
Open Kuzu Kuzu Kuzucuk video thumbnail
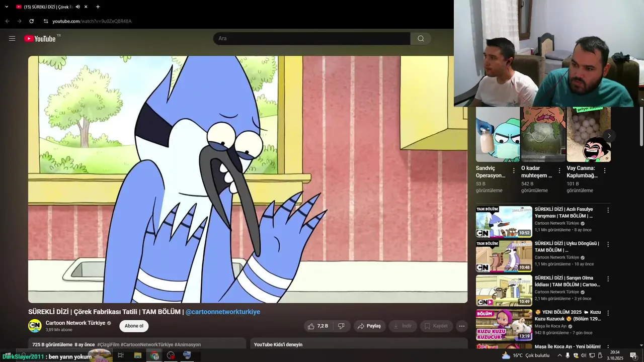pyautogui.click(x=504, y=325)
